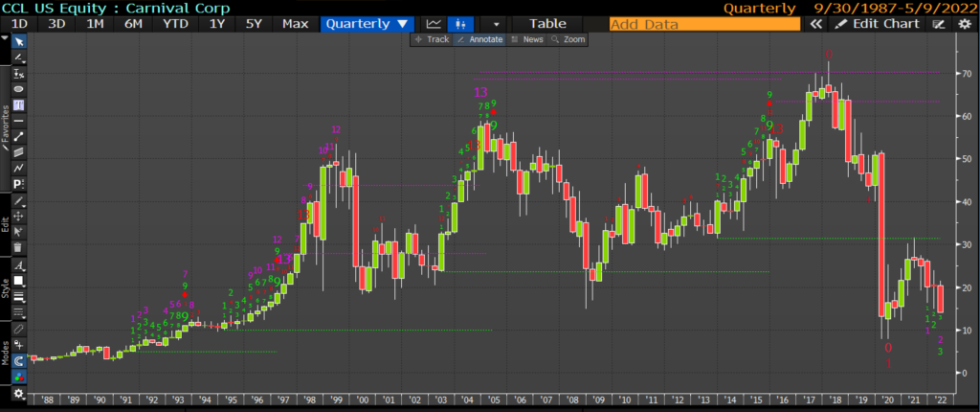The image size is (980, 412).
Task: Click the trash delete annotation icon
Action: pyautogui.click(x=19, y=247)
